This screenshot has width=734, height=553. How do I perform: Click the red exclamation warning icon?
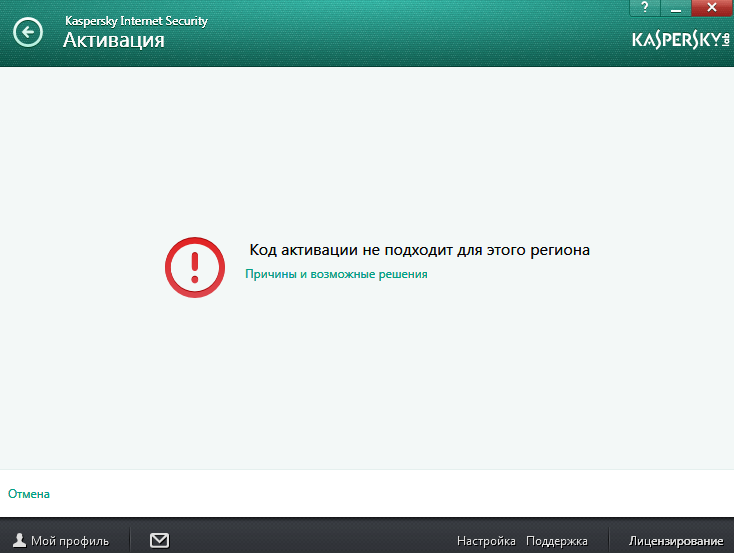click(195, 267)
